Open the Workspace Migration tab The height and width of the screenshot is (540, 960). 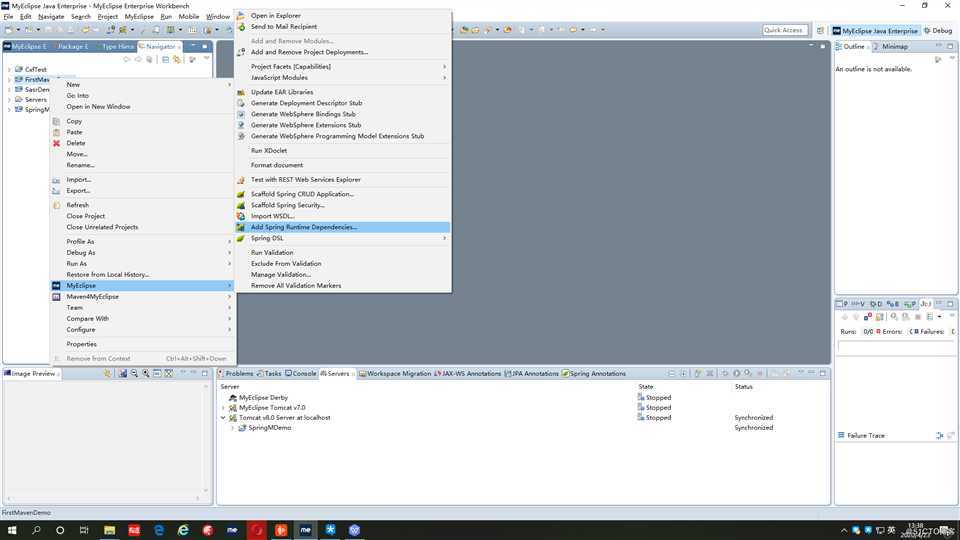pos(395,373)
